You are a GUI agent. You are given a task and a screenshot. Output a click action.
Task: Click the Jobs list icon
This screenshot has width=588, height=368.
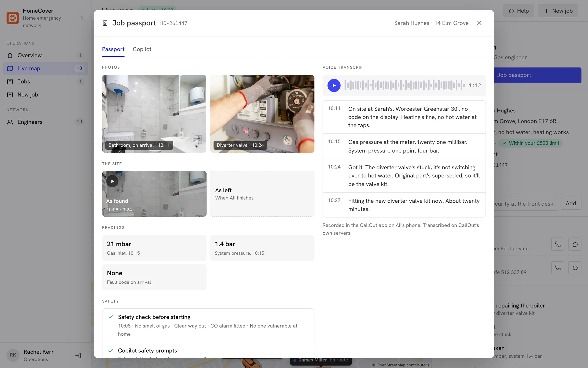10,81
